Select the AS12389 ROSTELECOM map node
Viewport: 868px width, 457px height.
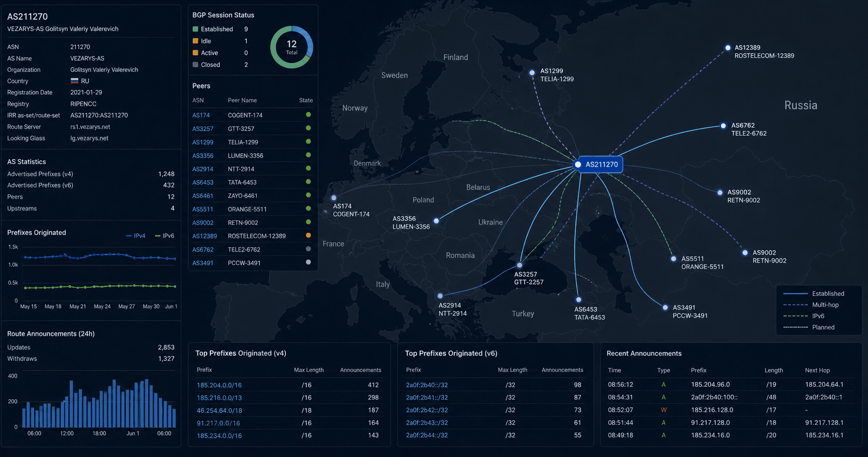click(x=727, y=48)
